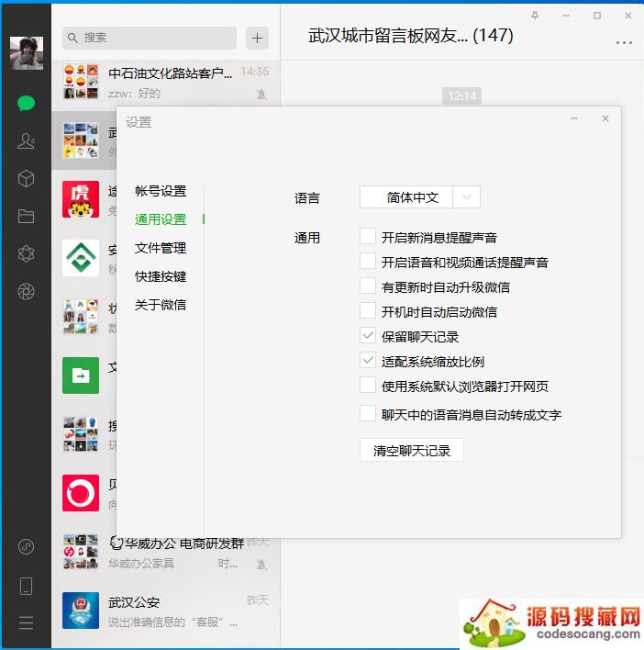Enable 有更新时自动升级微信 checkbox

[368, 286]
